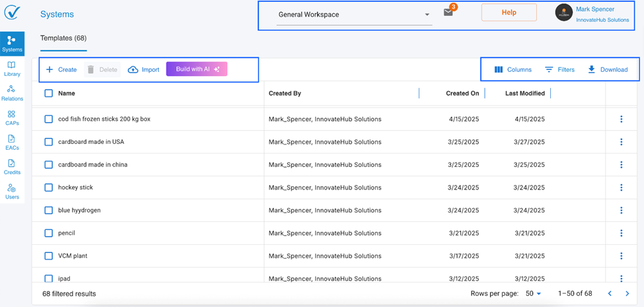Open the Credits sidebar icon
The height and width of the screenshot is (307, 644).
[12, 167]
